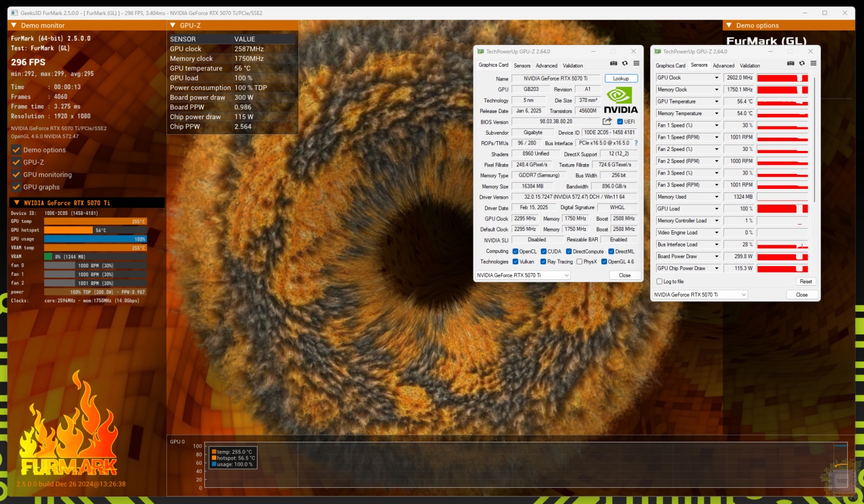Image resolution: width=864 pixels, height=504 pixels.
Task: Open the Memory Used sensor dropdown
Action: (717, 197)
